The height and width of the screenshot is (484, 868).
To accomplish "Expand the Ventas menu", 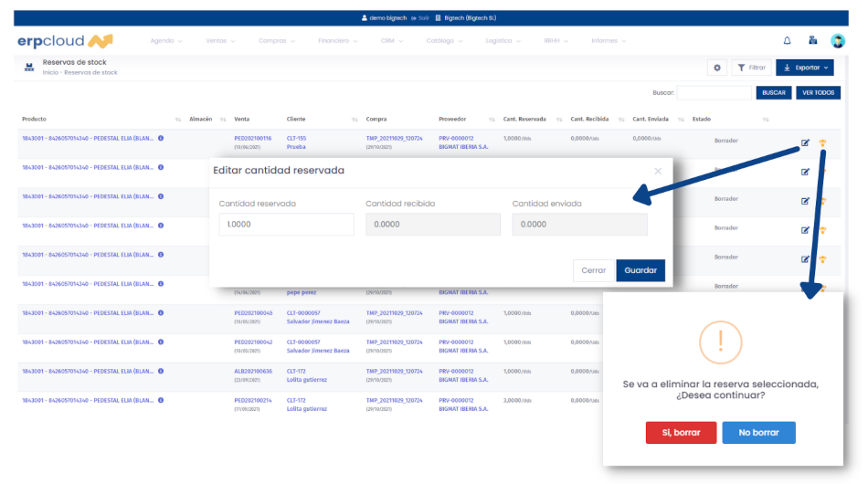I will 220,41.
